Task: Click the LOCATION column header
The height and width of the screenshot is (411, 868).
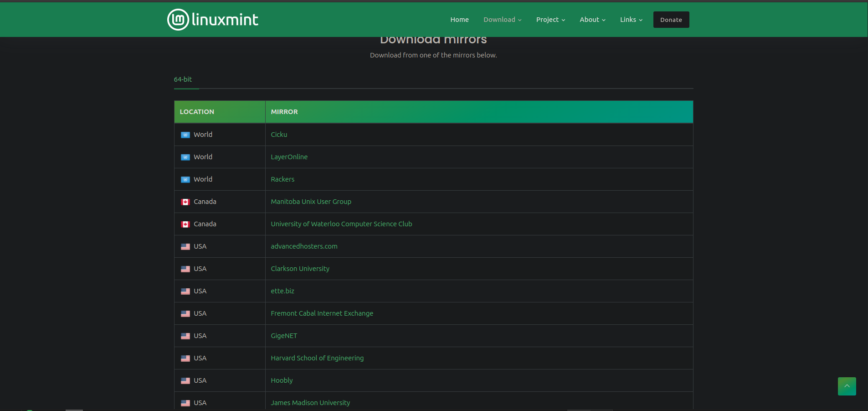Action: pyautogui.click(x=220, y=112)
